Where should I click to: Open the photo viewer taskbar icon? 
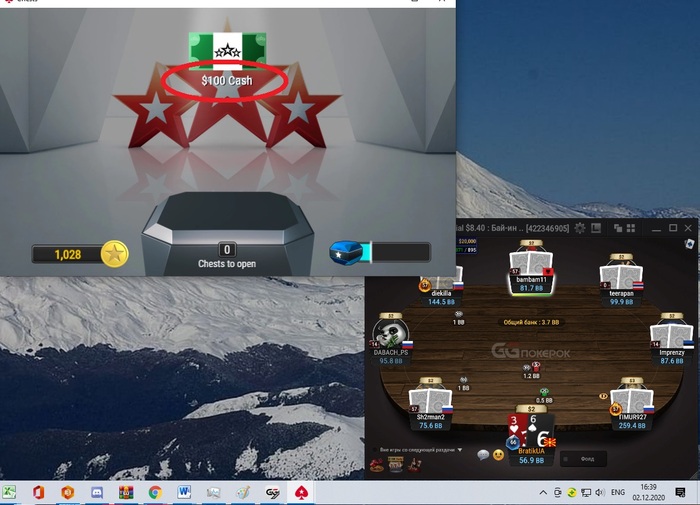pos(213,492)
